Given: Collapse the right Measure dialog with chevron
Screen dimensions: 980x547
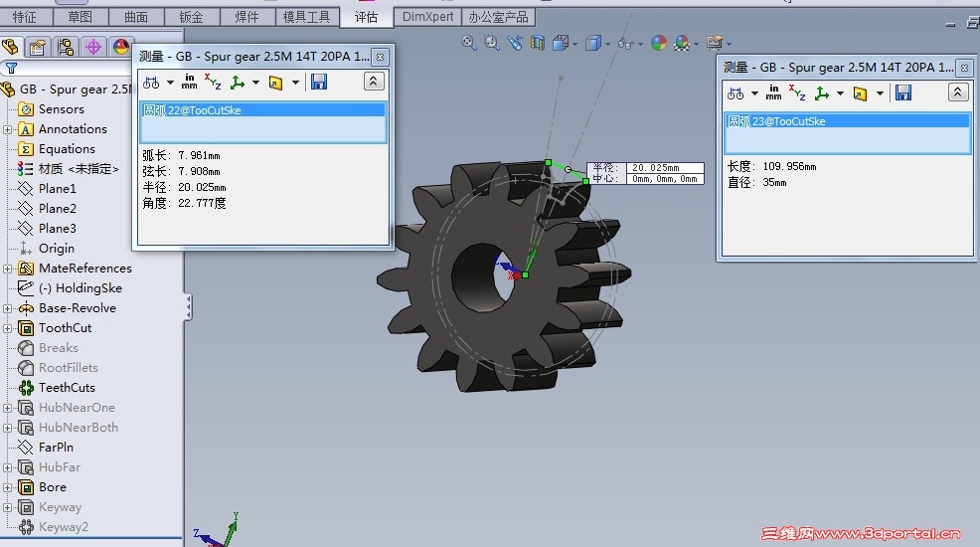Looking at the screenshot, I should (957, 92).
